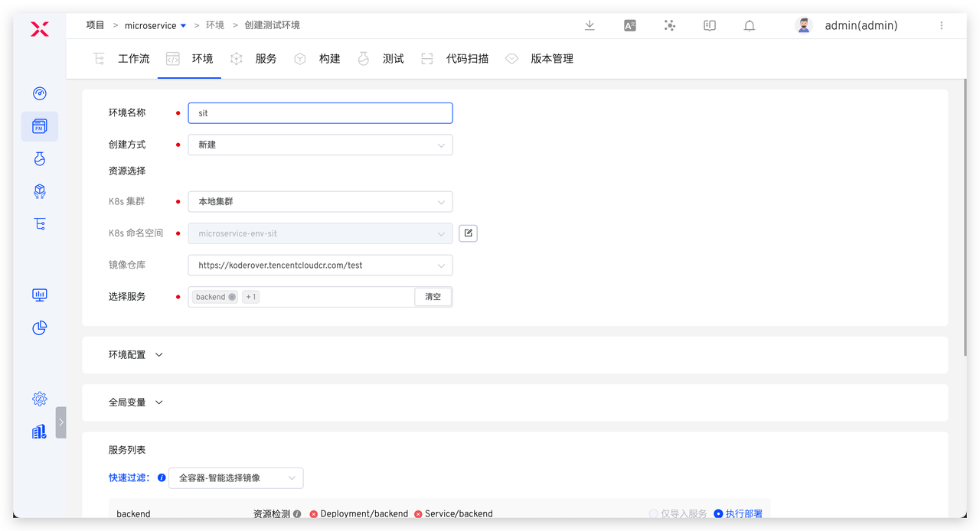980x531 pixels.
Task: Expand the 全局变量 section
Action: pos(136,402)
